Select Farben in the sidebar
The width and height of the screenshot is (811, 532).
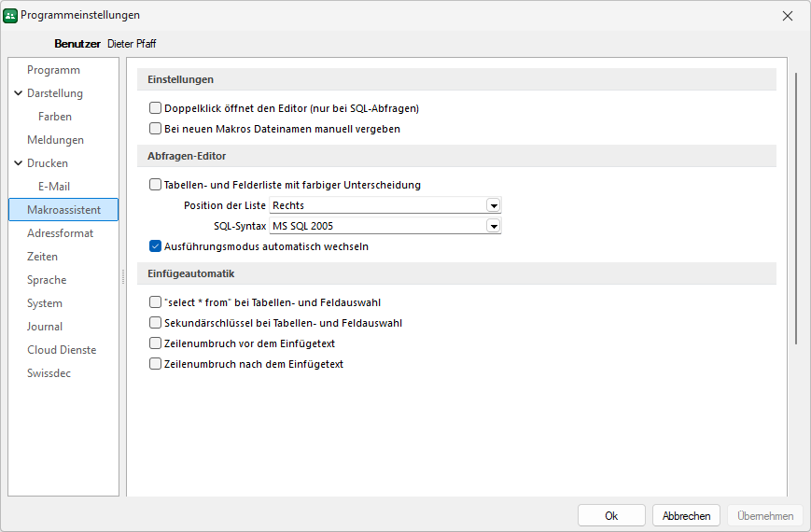[x=55, y=117]
